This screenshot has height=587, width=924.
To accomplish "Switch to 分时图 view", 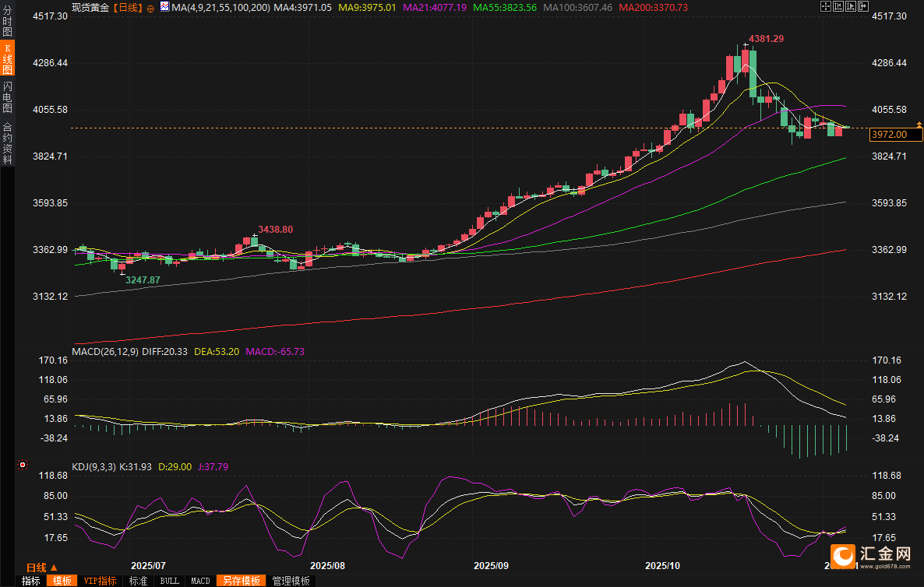I will [x=7, y=20].
